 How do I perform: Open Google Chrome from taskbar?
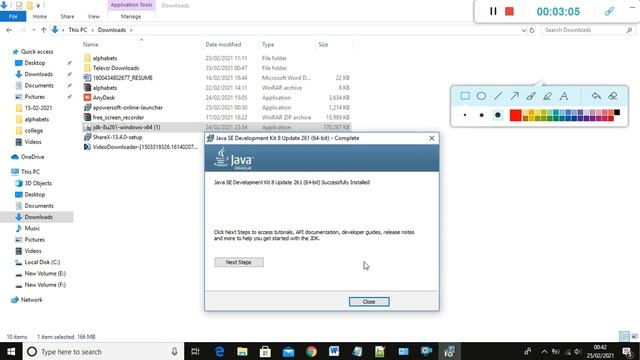(x=311, y=351)
